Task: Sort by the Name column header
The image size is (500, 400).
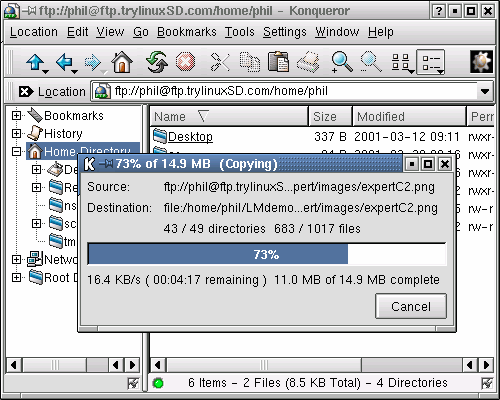Action: click(x=229, y=117)
